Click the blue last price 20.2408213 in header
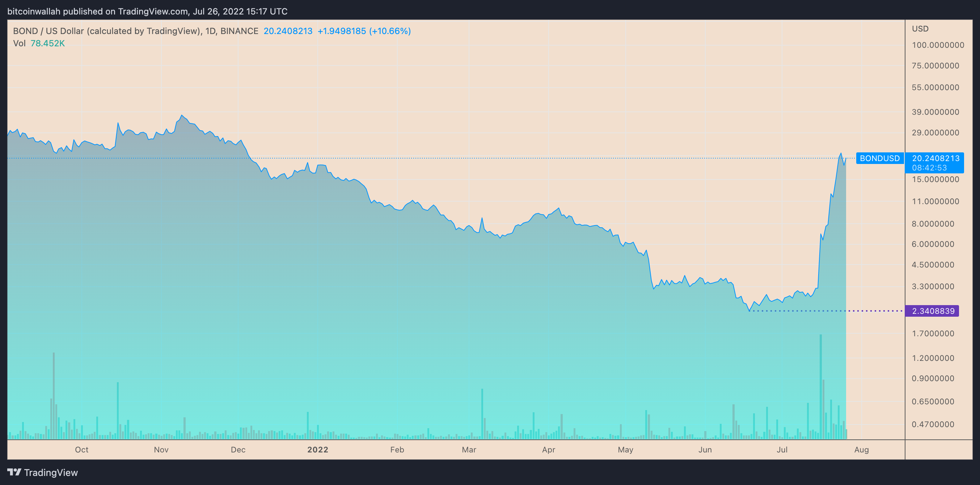980x485 pixels. point(288,31)
